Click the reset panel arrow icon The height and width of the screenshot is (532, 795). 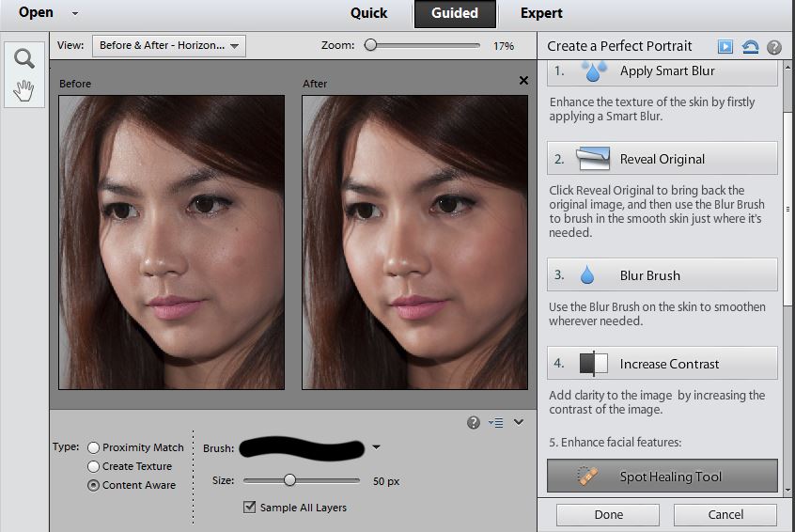(x=750, y=47)
